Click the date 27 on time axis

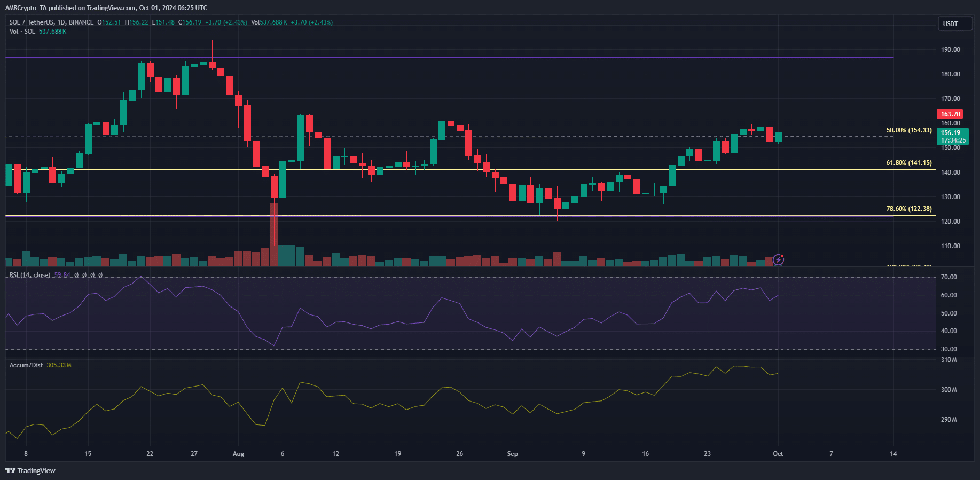[194, 454]
